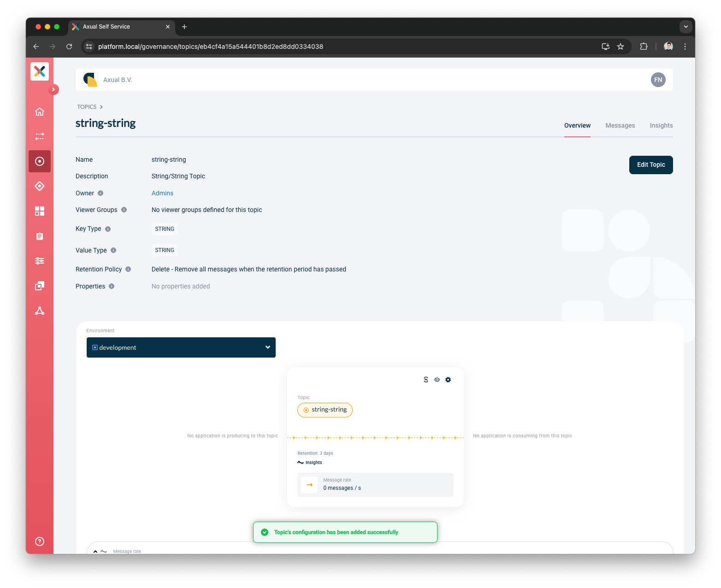Click the Owner info tooltip circle

point(100,193)
